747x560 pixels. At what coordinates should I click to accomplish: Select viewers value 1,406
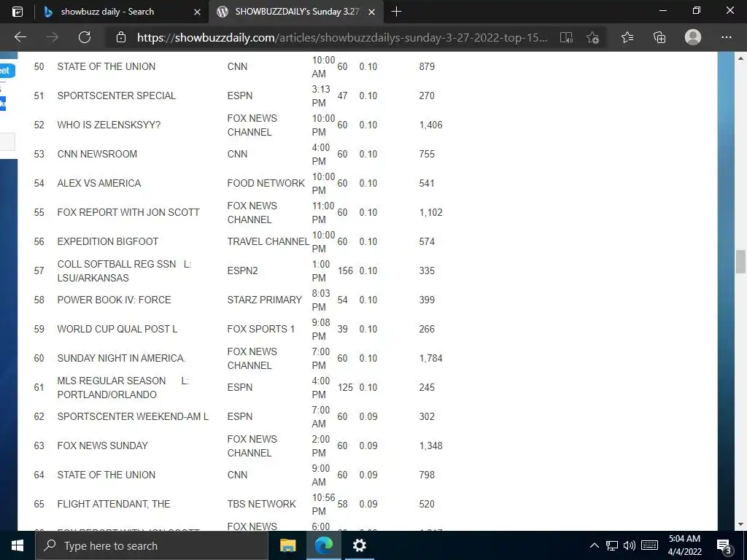(430, 125)
